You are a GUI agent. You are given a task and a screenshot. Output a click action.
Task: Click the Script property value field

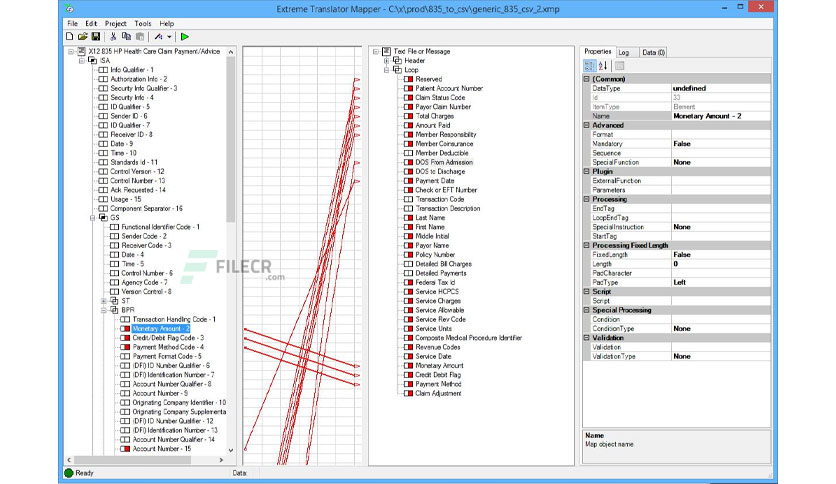(721, 301)
